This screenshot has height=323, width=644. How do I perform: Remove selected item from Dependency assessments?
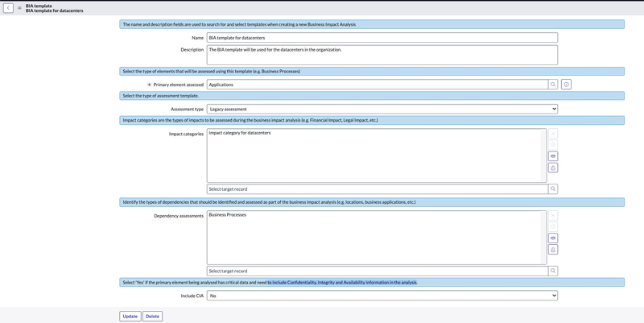pos(553,215)
